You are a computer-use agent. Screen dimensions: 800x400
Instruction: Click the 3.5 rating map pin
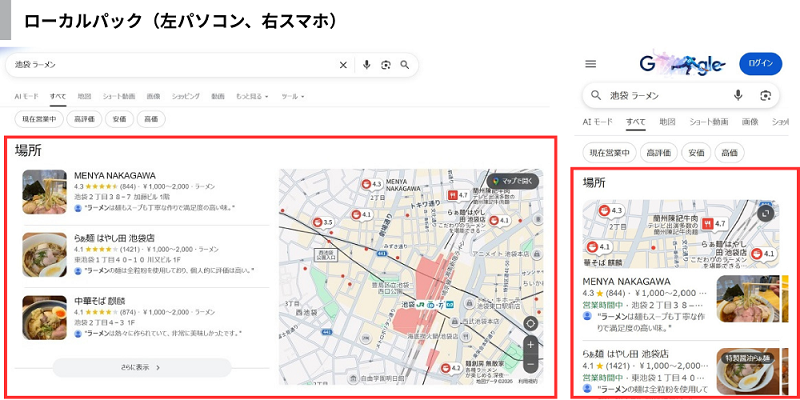pyautogui.click(x=323, y=222)
